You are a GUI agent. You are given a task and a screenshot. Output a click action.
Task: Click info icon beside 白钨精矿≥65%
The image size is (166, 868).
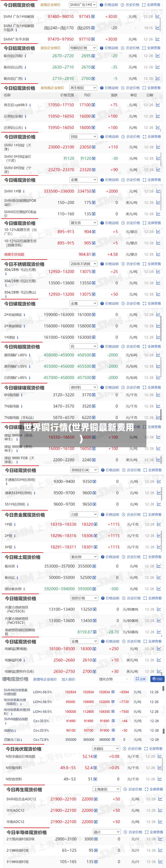tap(30, 378)
